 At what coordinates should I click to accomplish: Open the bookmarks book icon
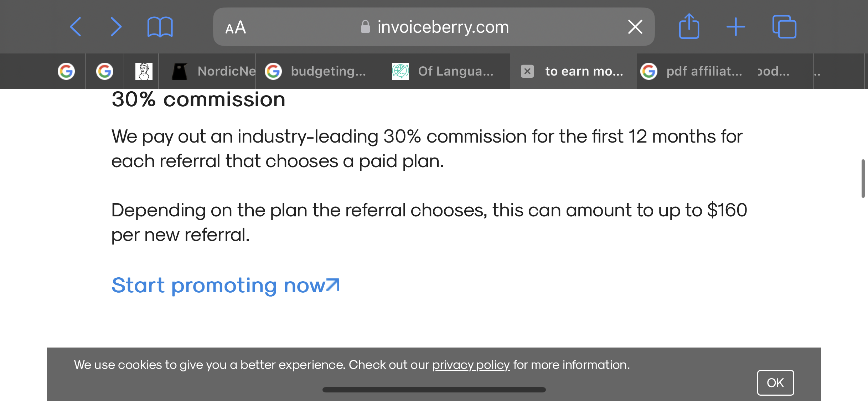(x=160, y=27)
